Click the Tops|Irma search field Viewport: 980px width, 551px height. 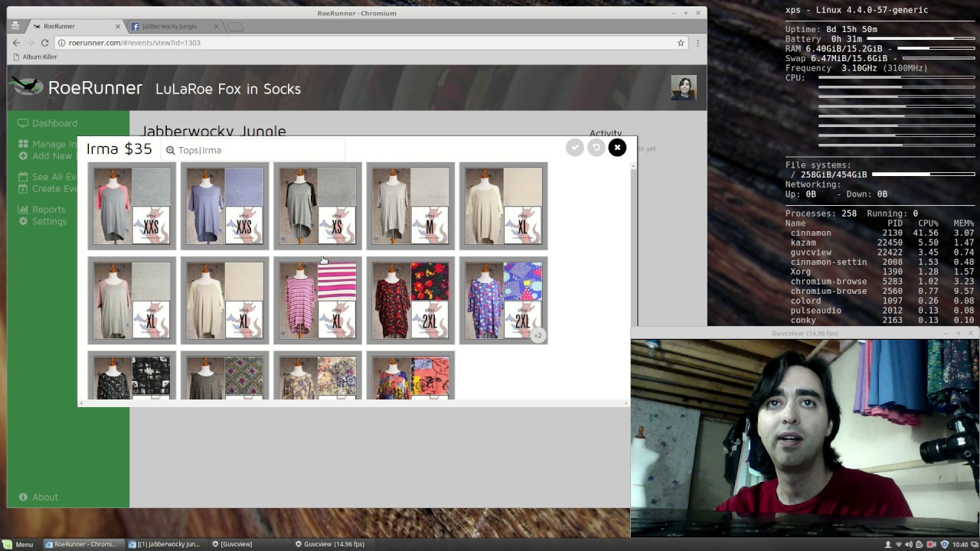click(x=253, y=151)
